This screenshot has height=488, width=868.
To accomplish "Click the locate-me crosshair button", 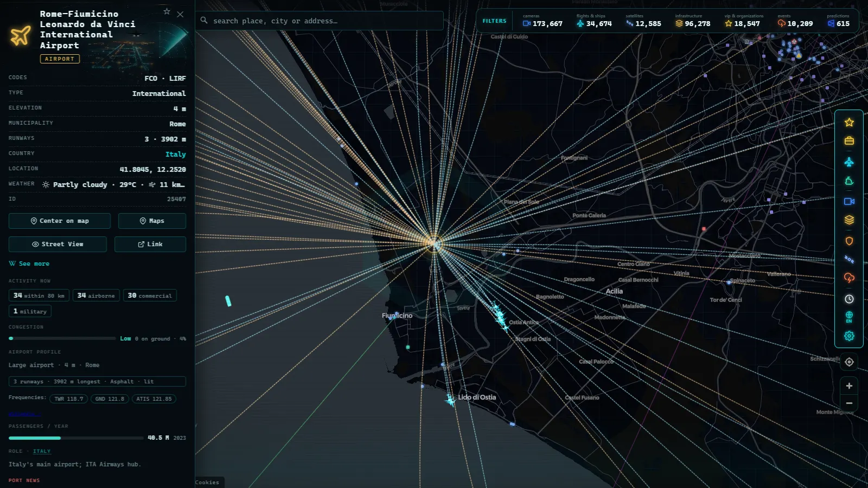I will click(x=849, y=362).
